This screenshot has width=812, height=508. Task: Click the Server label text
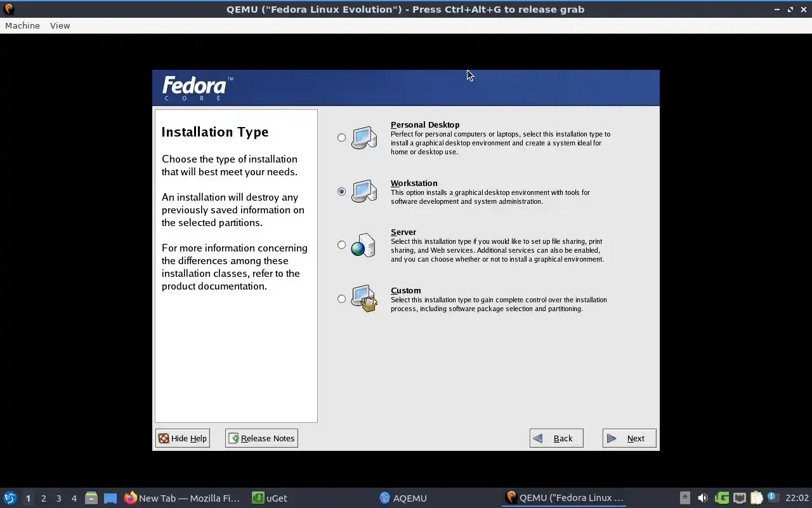click(403, 232)
